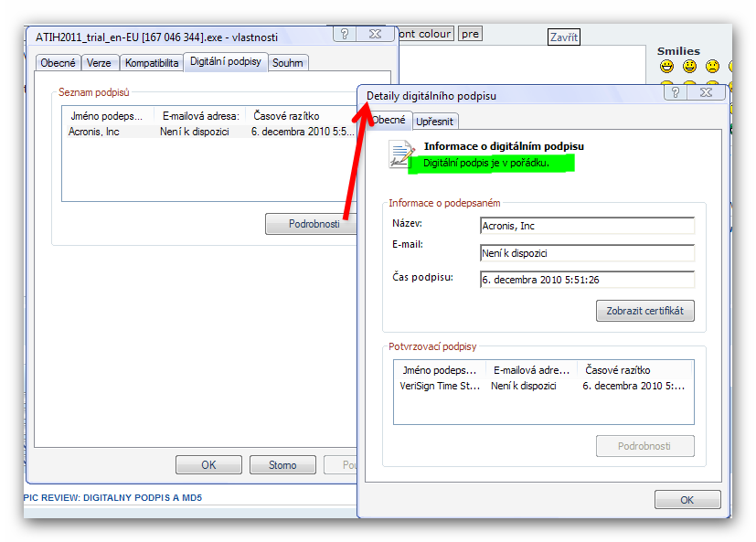Click PIC REVIEW: DIGITALNY PODPIS A MD5 link

pos(112,497)
